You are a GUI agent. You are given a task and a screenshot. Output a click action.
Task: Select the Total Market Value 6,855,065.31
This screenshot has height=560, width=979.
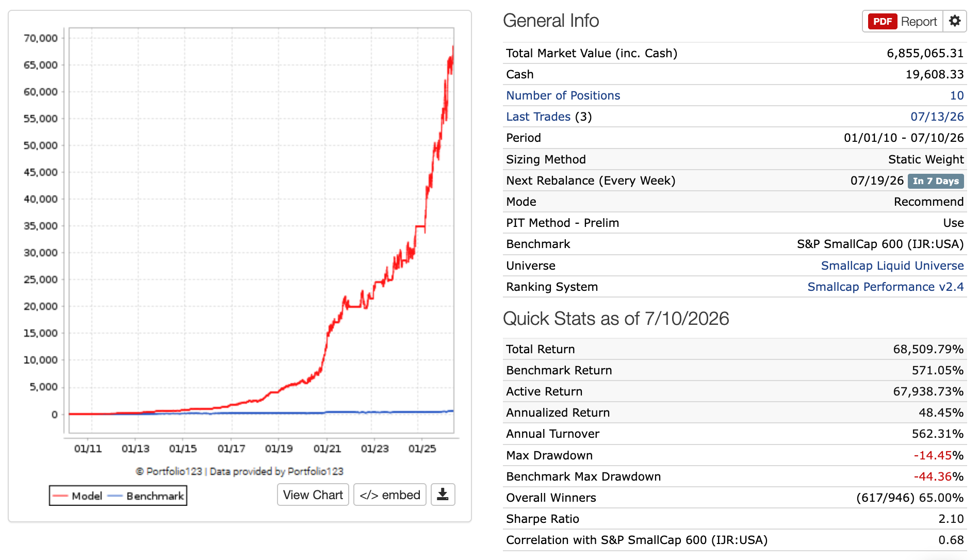click(925, 53)
